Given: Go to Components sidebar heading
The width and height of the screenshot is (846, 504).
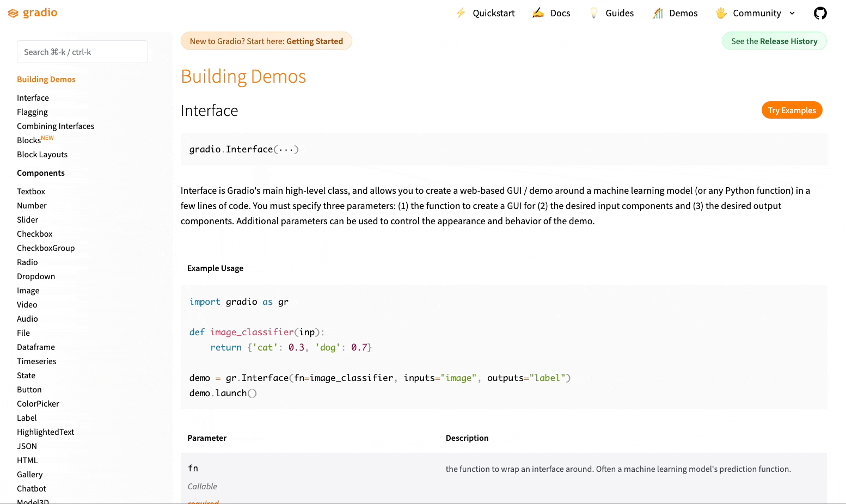Looking at the screenshot, I should 41,173.
